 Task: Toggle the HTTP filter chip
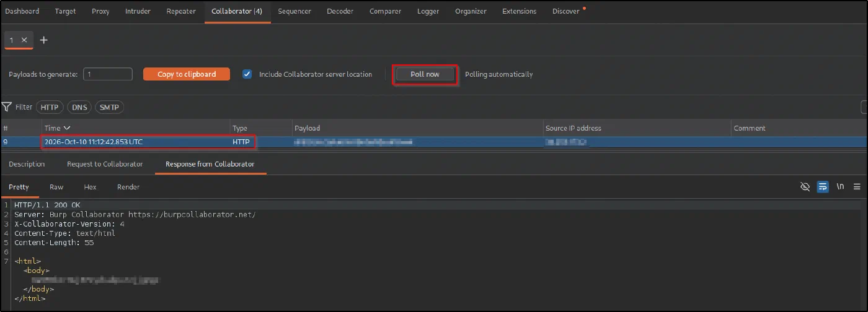[x=50, y=107]
